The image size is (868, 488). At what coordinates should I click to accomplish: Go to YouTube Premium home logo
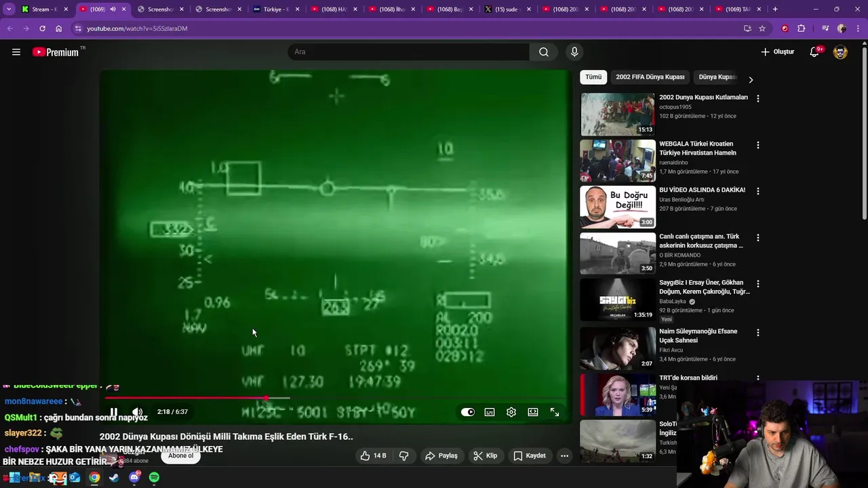(x=56, y=52)
